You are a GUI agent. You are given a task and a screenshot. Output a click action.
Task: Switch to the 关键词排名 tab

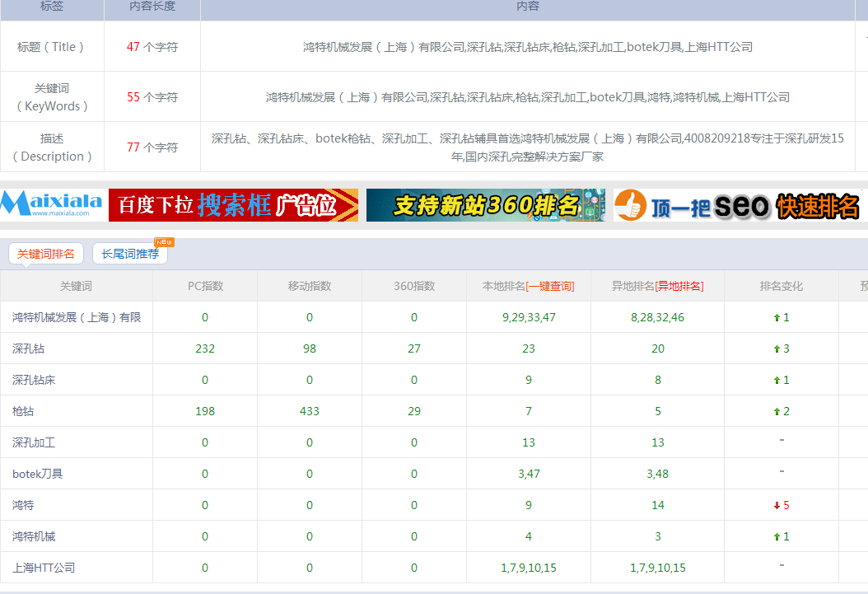pos(46,254)
